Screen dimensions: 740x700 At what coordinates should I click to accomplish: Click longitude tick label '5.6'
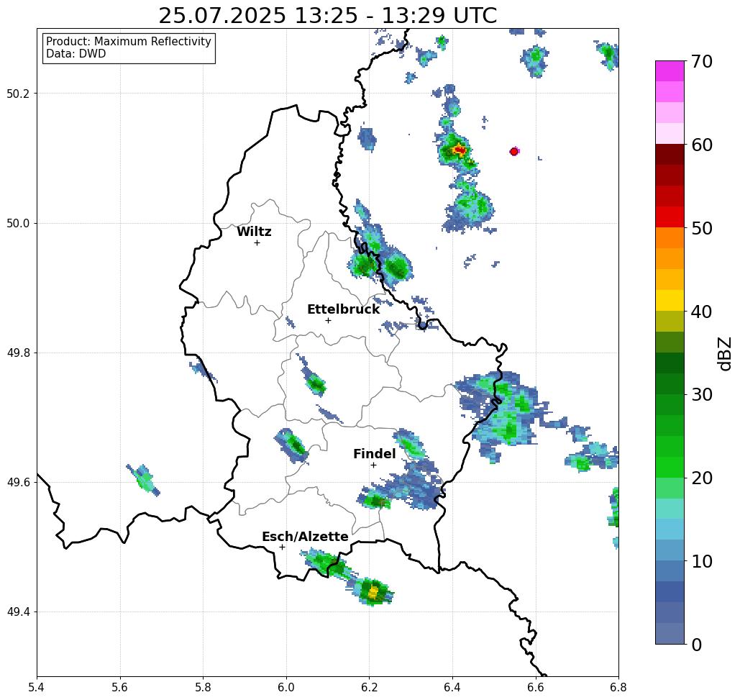120,687
